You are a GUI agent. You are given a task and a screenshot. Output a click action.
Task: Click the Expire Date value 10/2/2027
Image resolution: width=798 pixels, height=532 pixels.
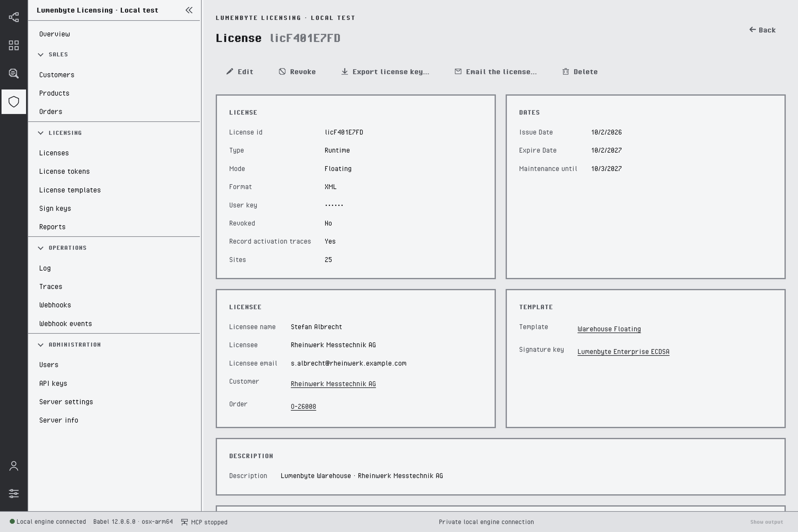pyautogui.click(x=606, y=150)
